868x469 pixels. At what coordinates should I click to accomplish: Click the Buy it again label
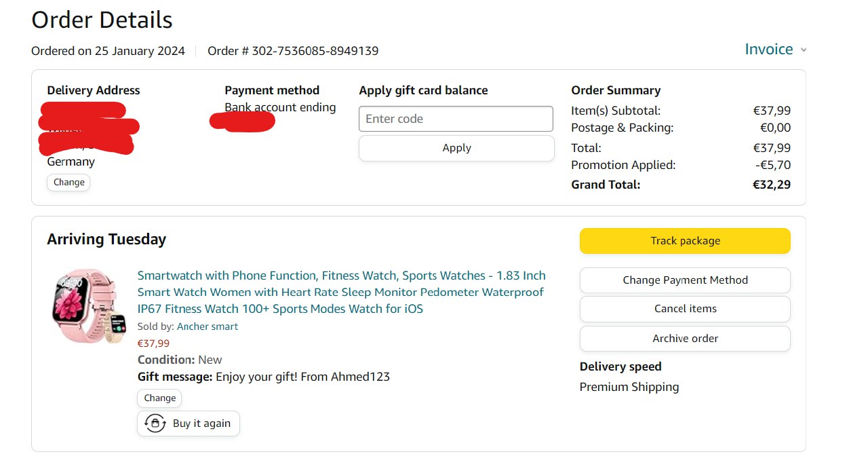tap(201, 424)
